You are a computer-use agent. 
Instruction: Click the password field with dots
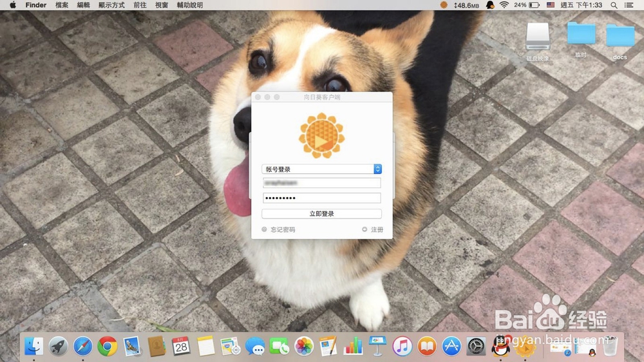click(x=321, y=198)
